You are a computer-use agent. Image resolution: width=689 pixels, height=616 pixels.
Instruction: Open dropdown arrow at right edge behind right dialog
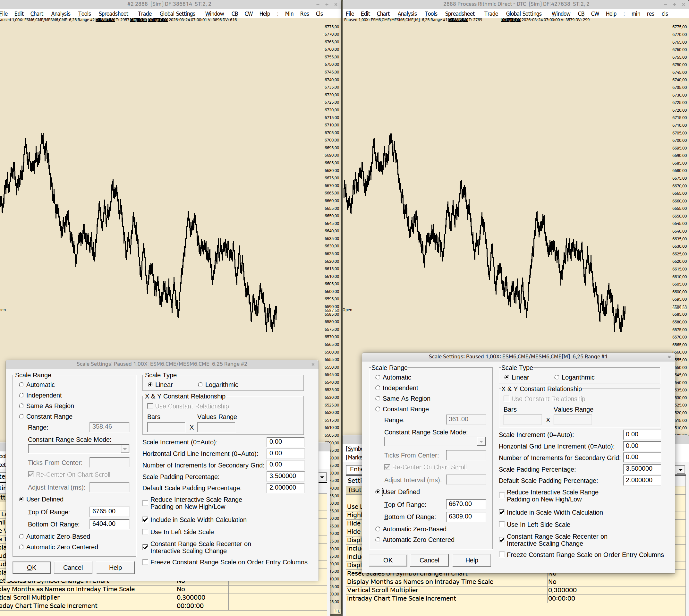pyautogui.click(x=681, y=469)
